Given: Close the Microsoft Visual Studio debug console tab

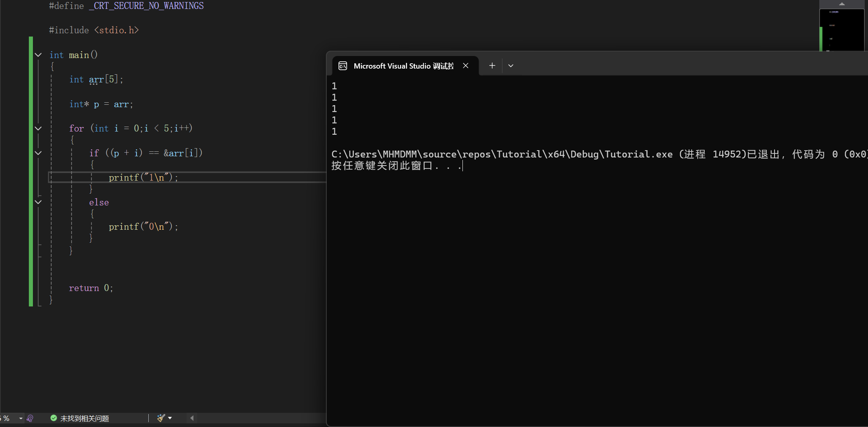Looking at the screenshot, I should point(466,66).
